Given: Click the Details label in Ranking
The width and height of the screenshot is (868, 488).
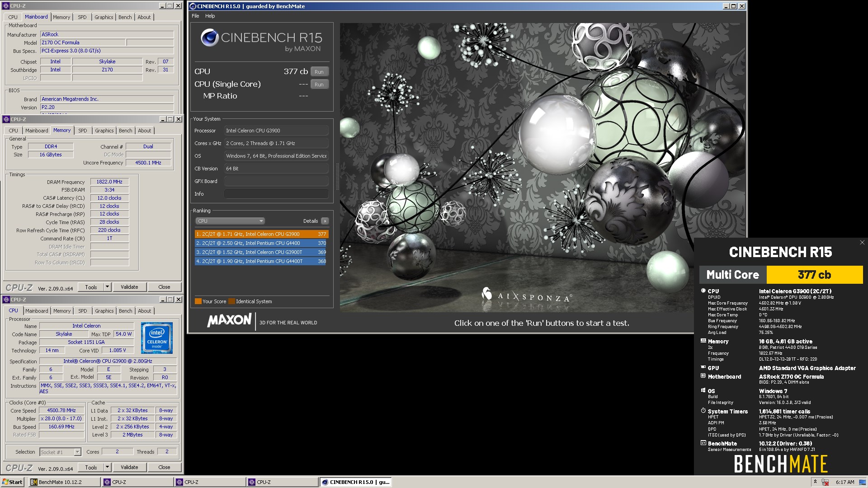Looking at the screenshot, I should pyautogui.click(x=311, y=221).
